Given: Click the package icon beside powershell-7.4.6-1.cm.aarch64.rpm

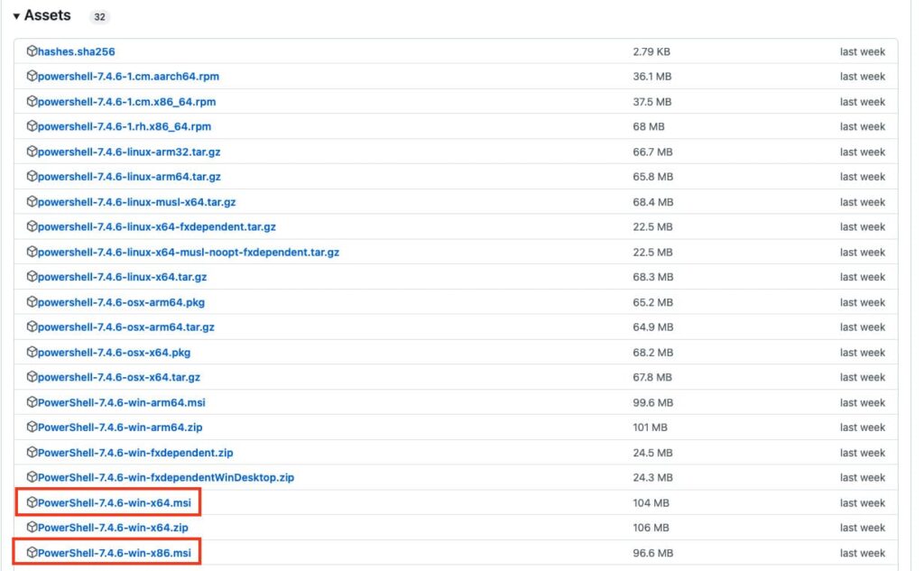Looking at the screenshot, I should coord(32,76).
